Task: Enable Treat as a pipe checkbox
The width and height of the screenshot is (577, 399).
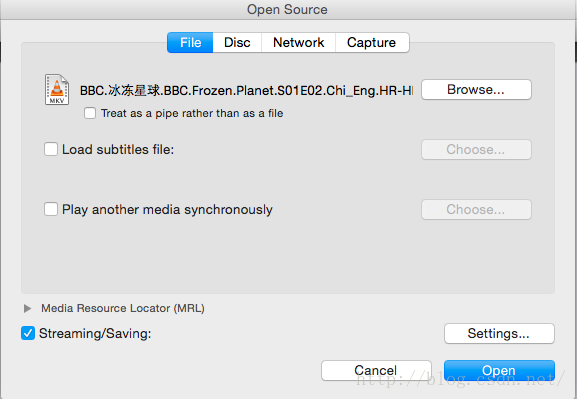Action: tap(90, 113)
